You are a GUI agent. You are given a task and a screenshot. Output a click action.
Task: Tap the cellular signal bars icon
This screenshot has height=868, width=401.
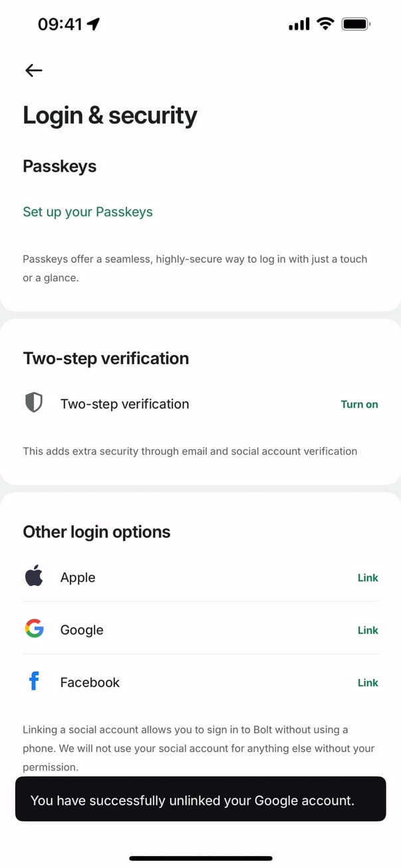[x=299, y=25]
